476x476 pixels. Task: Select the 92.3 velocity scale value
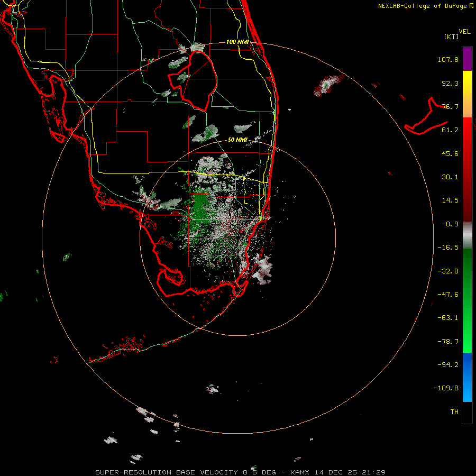pyautogui.click(x=450, y=83)
